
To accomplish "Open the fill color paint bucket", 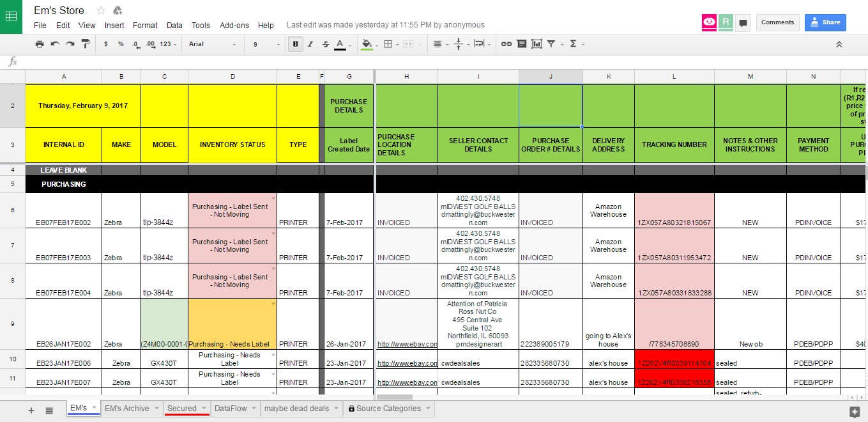I will coord(367,44).
